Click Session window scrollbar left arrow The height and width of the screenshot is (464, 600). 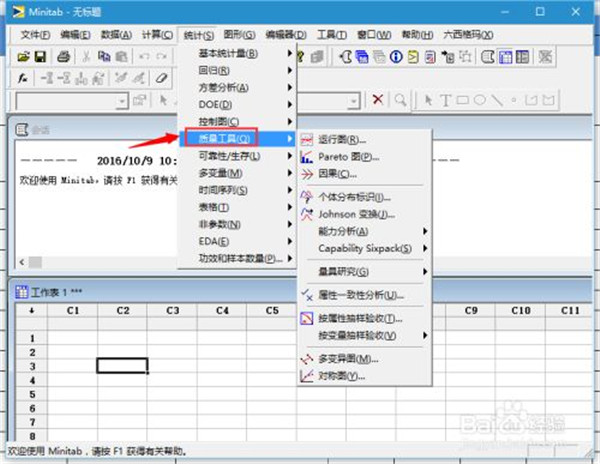coord(22,262)
